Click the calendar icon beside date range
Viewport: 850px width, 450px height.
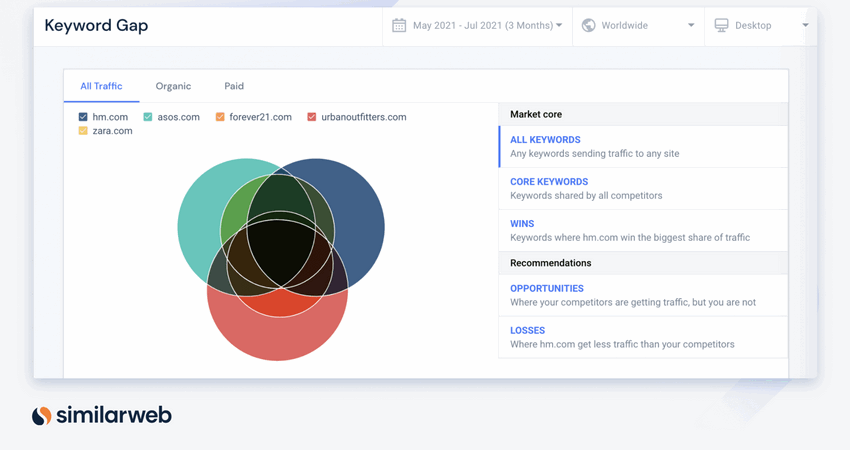coord(399,25)
